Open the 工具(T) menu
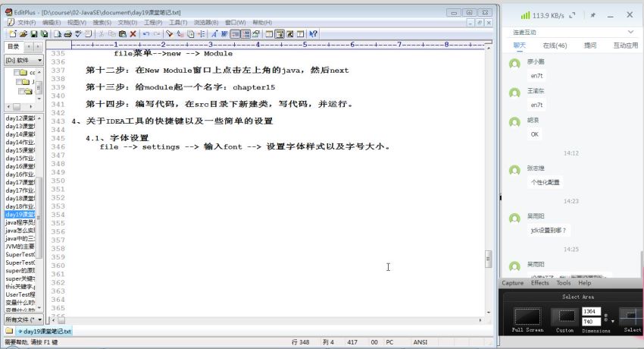The image size is (644, 349). [x=178, y=22]
